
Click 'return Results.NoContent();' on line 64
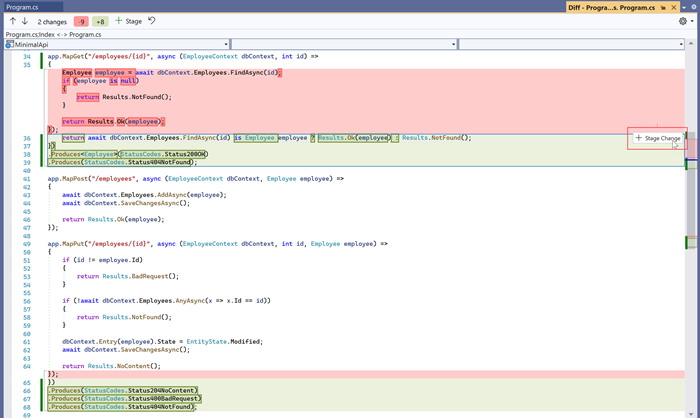111,366
